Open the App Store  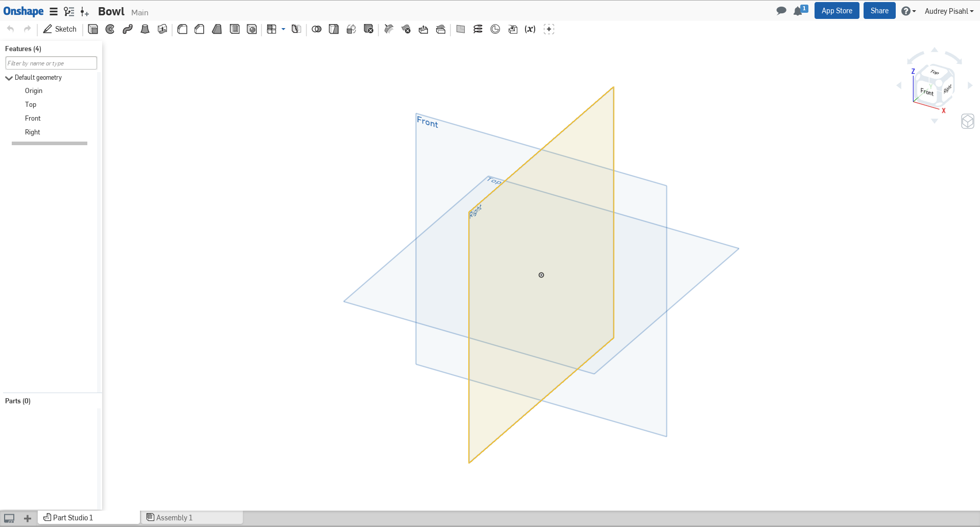(836, 11)
